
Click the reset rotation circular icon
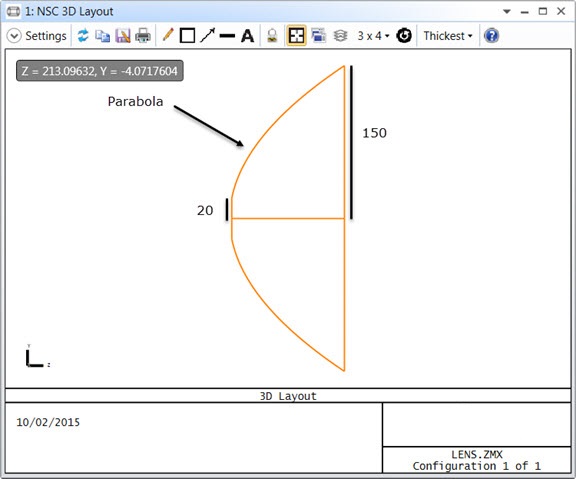(404, 36)
